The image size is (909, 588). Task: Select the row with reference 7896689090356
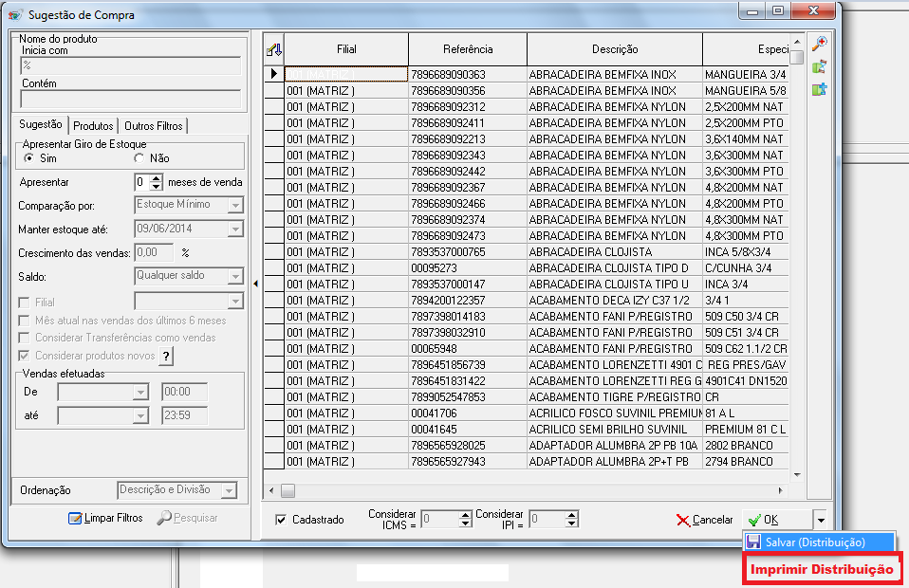[x=467, y=91]
